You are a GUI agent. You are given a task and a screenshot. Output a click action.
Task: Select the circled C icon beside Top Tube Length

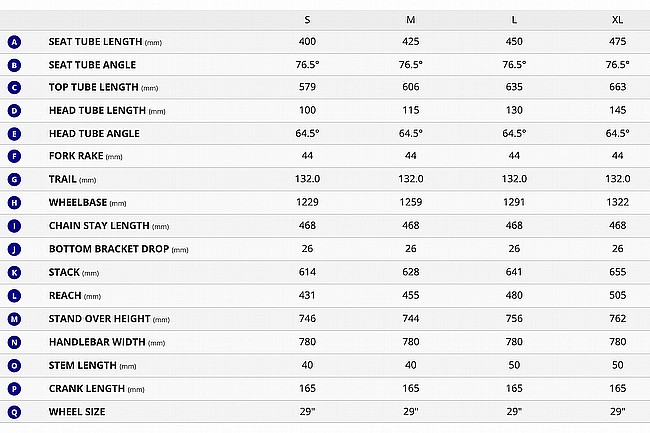pos(15,87)
